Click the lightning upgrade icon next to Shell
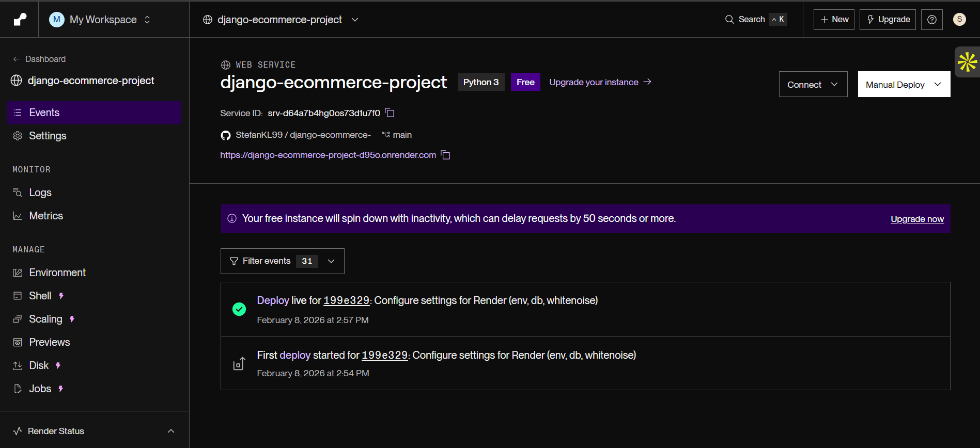Screen dimensions: 980x448 pyautogui.click(x=61, y=296)
